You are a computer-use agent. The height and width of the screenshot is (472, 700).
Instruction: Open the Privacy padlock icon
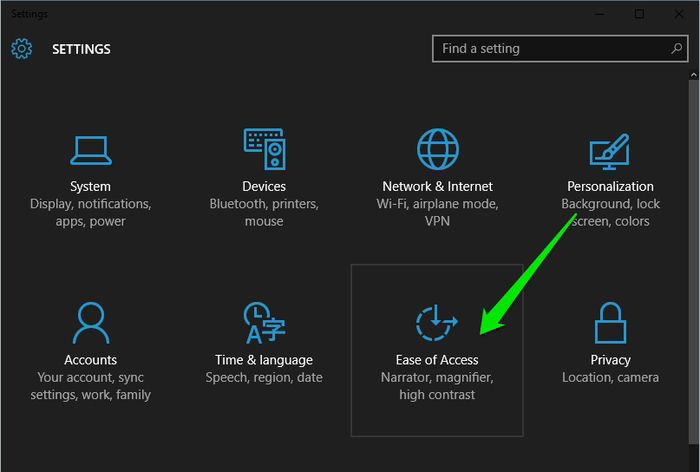[610, 323]
